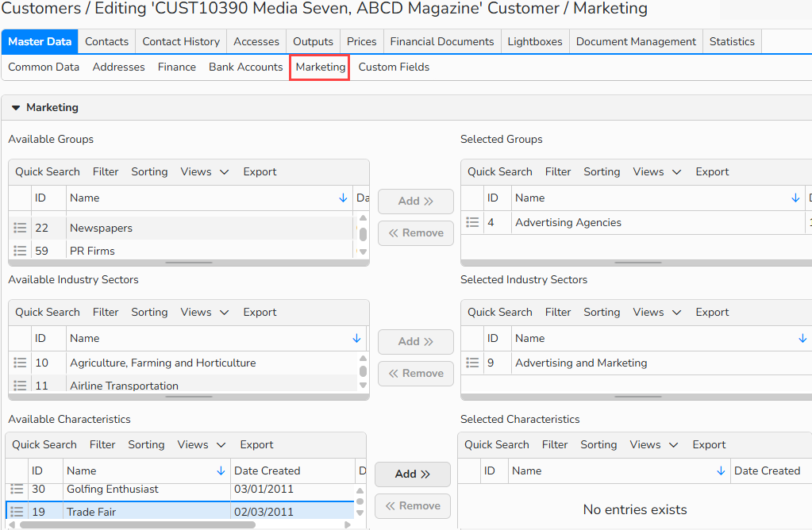Open the Prices tab

[x=361, y=41]
